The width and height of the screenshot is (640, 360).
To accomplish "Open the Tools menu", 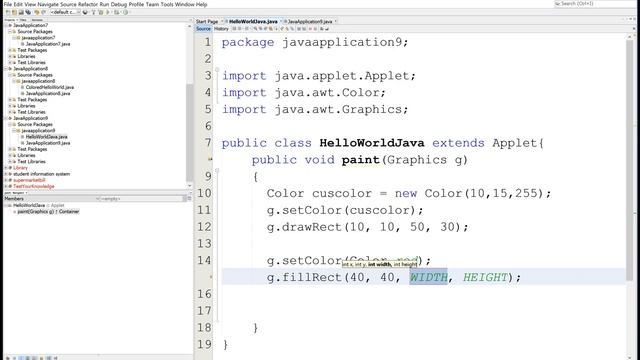I will 167,4.
